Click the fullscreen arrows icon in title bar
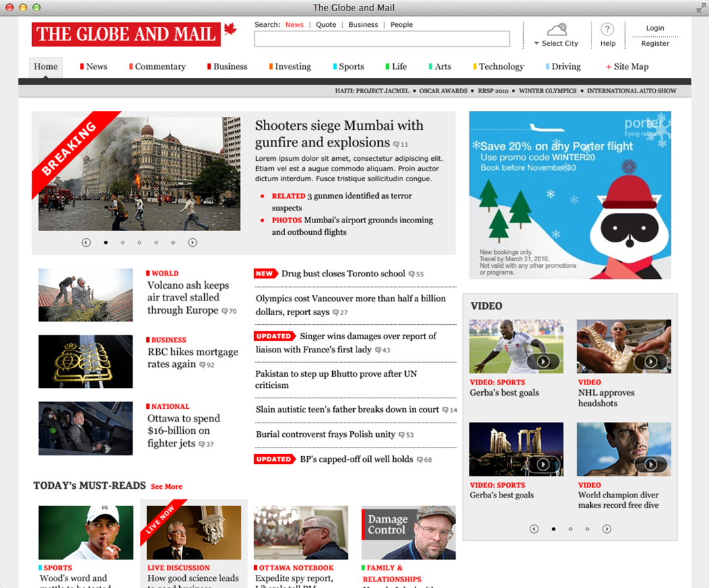Image resolution: width=709 pixels, height=588 pixels. (x=700, y=8)
